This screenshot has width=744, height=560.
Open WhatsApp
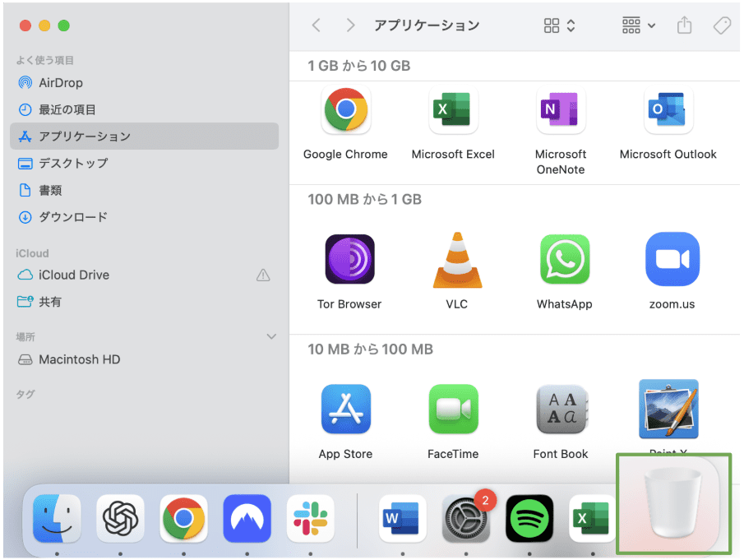(x=564, y=259)
